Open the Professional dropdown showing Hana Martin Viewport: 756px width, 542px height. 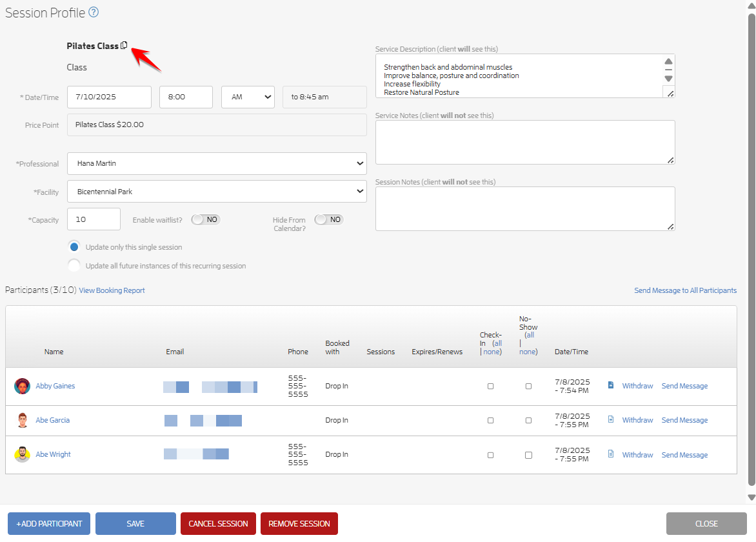pyautogui.click(x=217, y=163)
